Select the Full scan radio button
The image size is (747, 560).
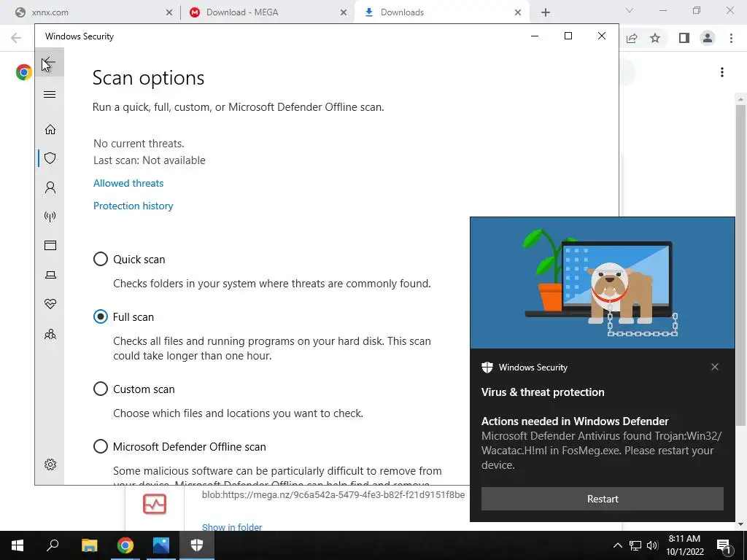(x=101, y=316)
